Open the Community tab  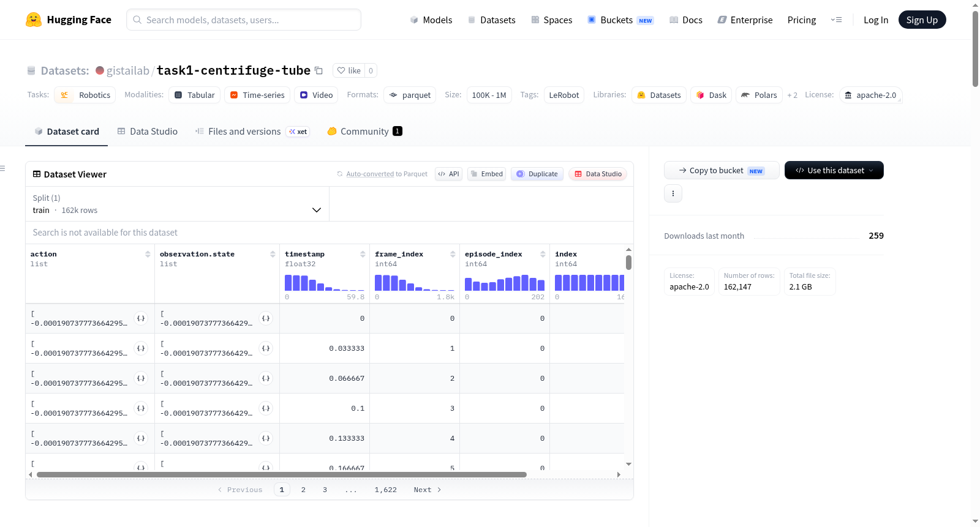pos(364,131)
